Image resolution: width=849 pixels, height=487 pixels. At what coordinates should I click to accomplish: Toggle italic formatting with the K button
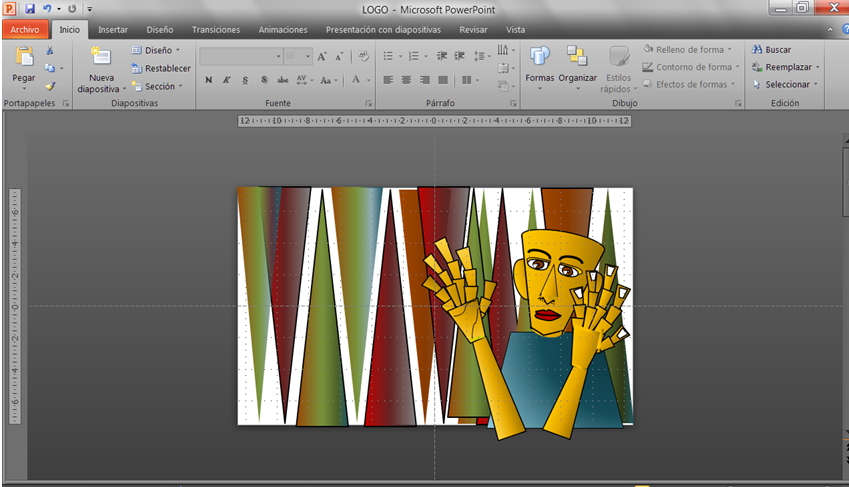(x=227, y=80)
